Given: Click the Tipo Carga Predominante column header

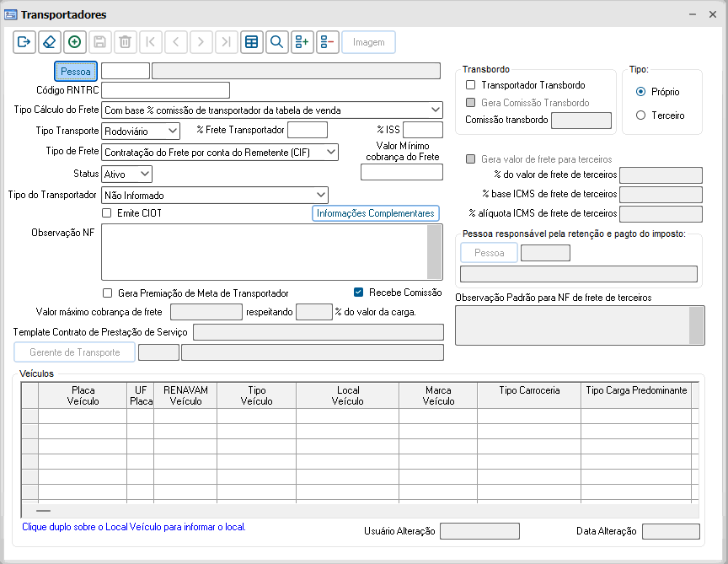Looking at the screenshot, I should pyautogui.click(x=636, y=396).
